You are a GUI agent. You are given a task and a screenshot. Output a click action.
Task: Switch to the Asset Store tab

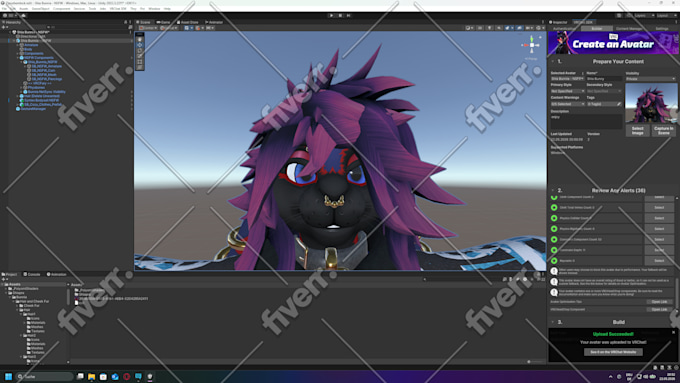pos(187,22)
